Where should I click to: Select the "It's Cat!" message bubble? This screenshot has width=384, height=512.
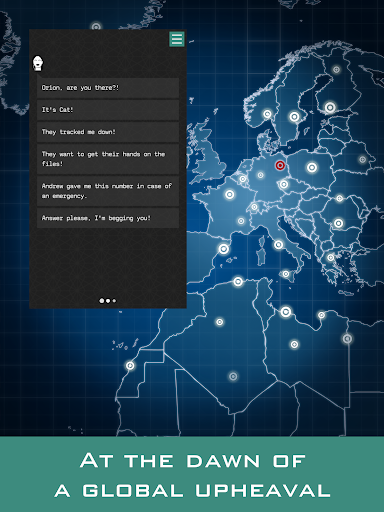tap(108, 110)
